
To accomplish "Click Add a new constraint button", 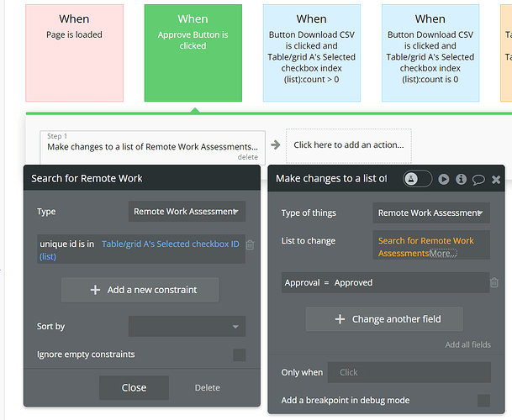I will (x=140, y=290).
